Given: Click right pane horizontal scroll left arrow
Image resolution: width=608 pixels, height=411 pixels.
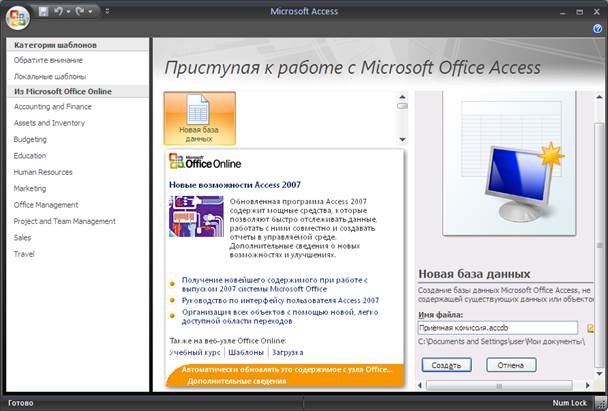Looking at the screenshot, I should coord(420,385).
